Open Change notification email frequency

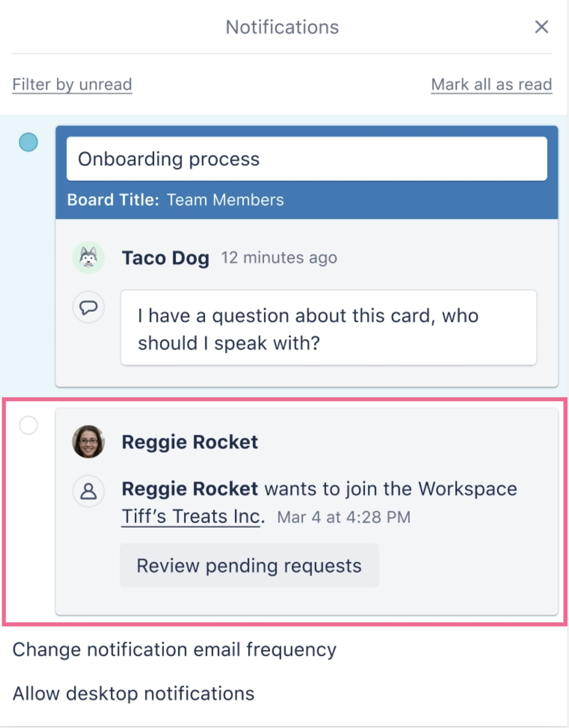pos(174,650)
